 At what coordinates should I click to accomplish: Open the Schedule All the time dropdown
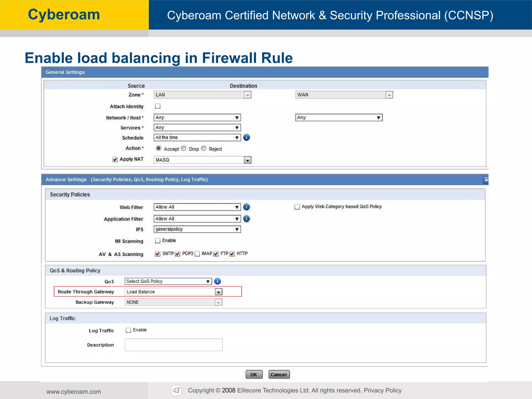[197, 137]
